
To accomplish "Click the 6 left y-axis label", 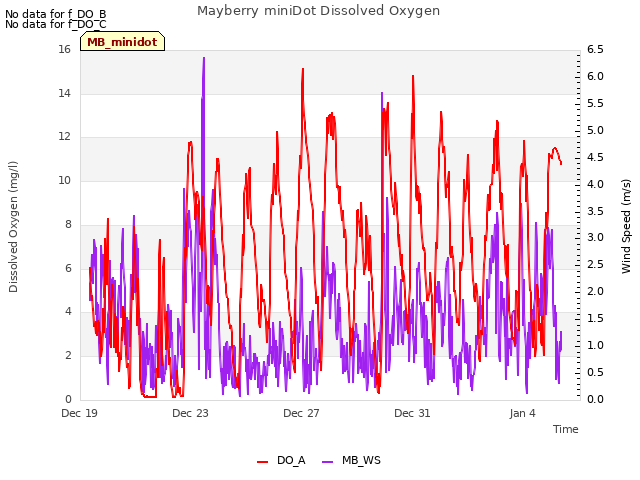I will tap(68, 268).
